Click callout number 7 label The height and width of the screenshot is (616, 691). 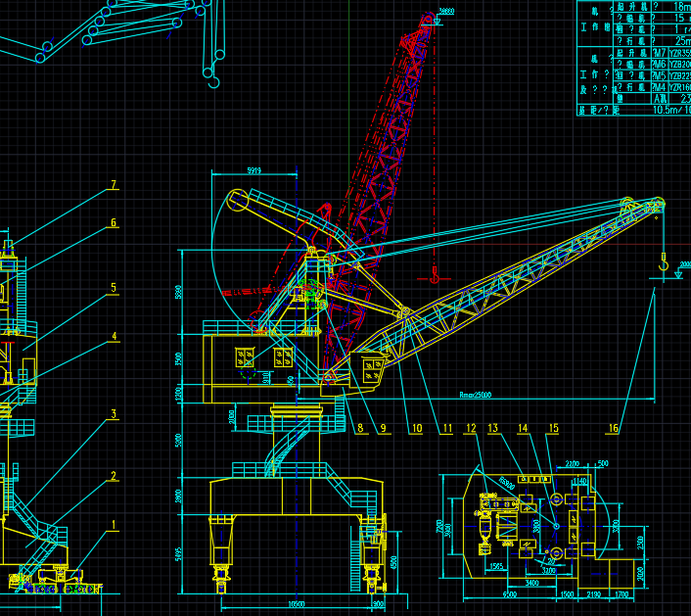(115, 185)
